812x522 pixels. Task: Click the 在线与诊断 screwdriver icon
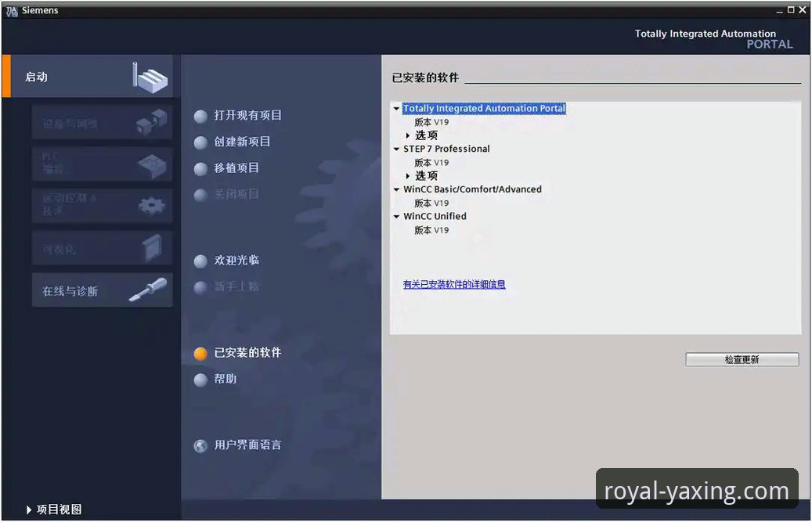tap(148, 290)
